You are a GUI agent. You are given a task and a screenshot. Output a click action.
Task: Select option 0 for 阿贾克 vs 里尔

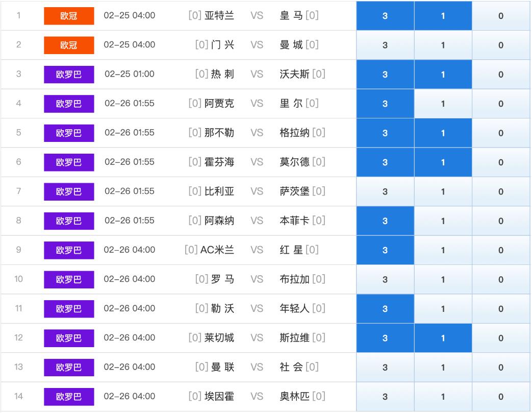[501, 104]
